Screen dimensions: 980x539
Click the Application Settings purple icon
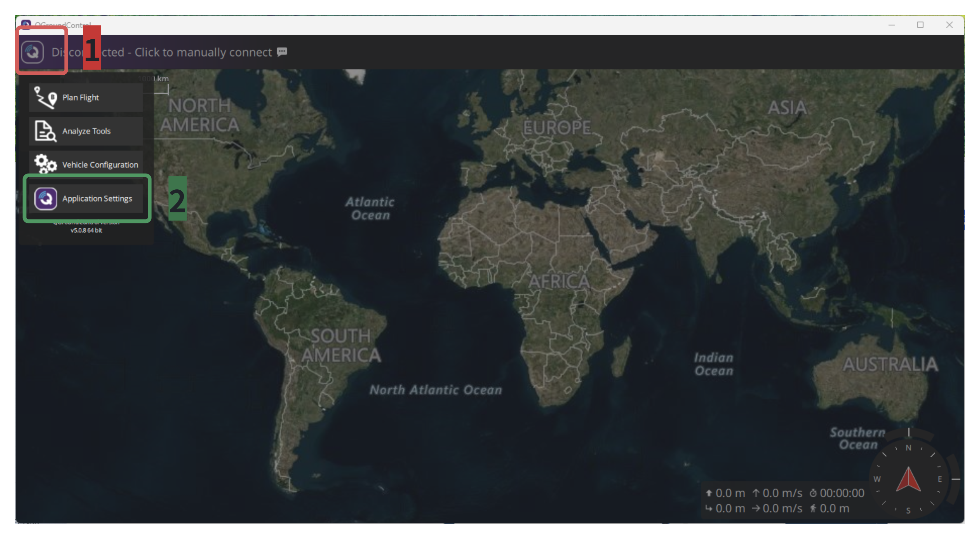(x=46, y=198)
